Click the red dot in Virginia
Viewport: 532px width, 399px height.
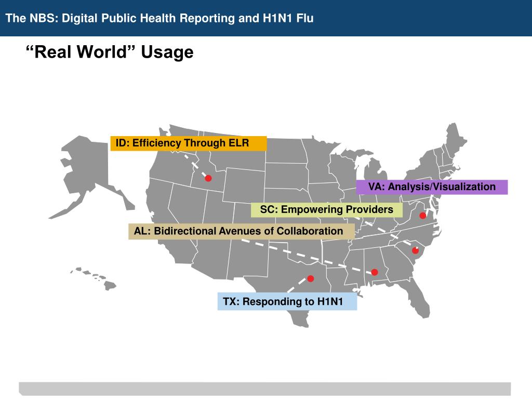pos(423,216)
